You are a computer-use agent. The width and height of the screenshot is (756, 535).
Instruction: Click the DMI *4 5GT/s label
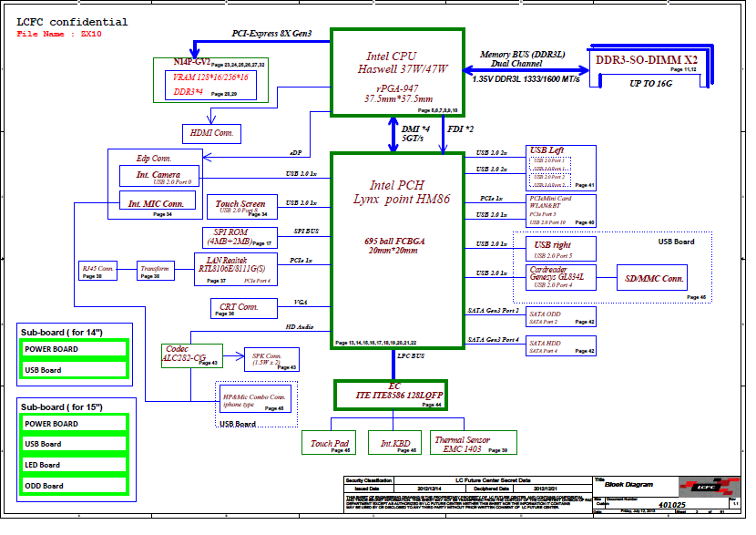click(x=415, y=134)
